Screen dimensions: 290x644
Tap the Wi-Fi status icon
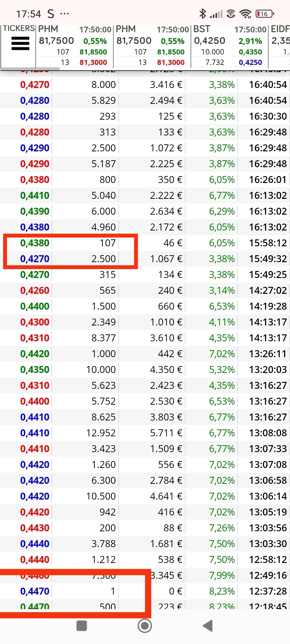pos(245,14)
